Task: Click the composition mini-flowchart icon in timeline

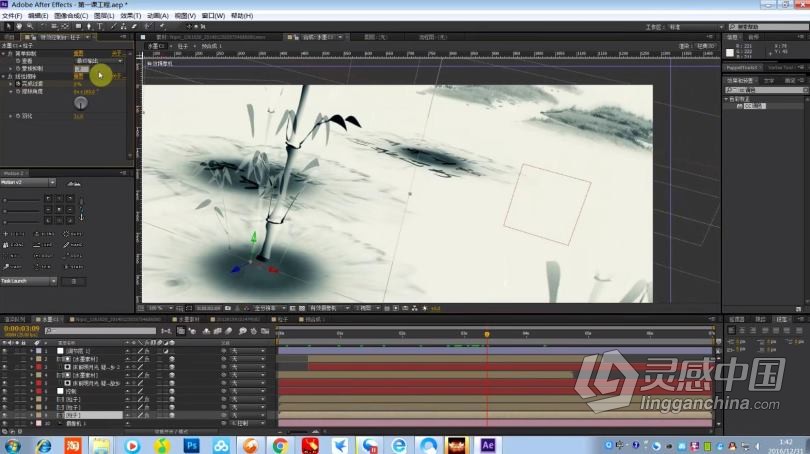Action: (166, 331)
